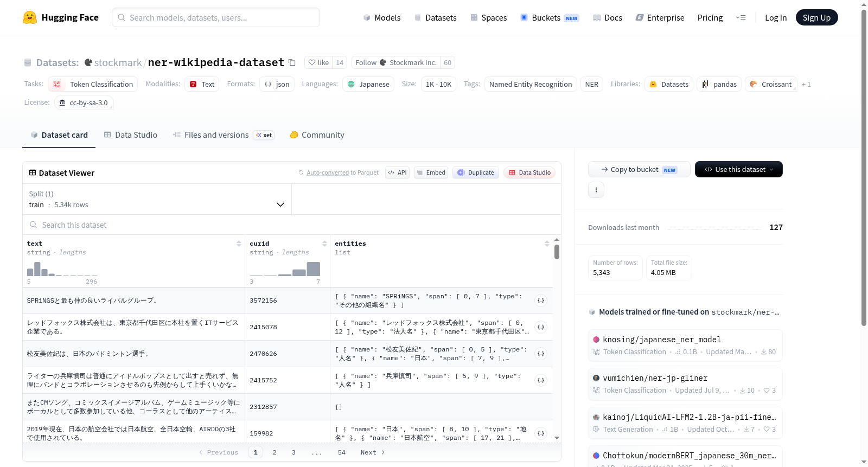Click the json format tag
868x467 pixels.
277,84
